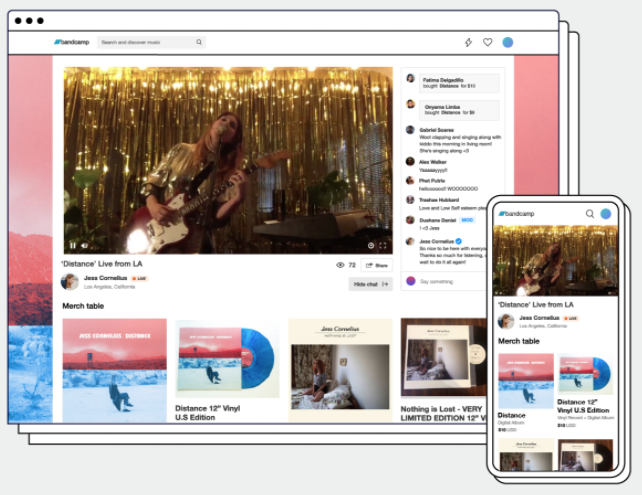Click the MOD badge next to Dushane Daniel
Screen dimensions: 642x495
(x=467, y=220)
